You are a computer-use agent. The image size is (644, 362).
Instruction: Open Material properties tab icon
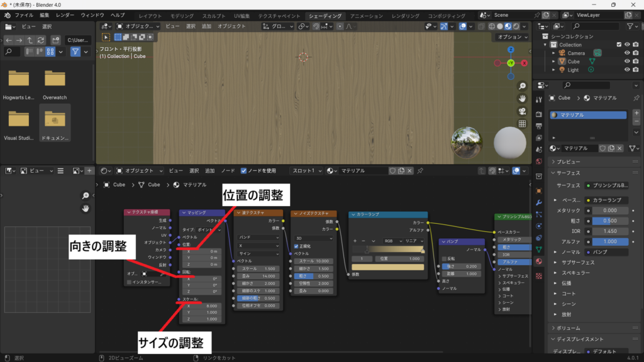point(539,261)
